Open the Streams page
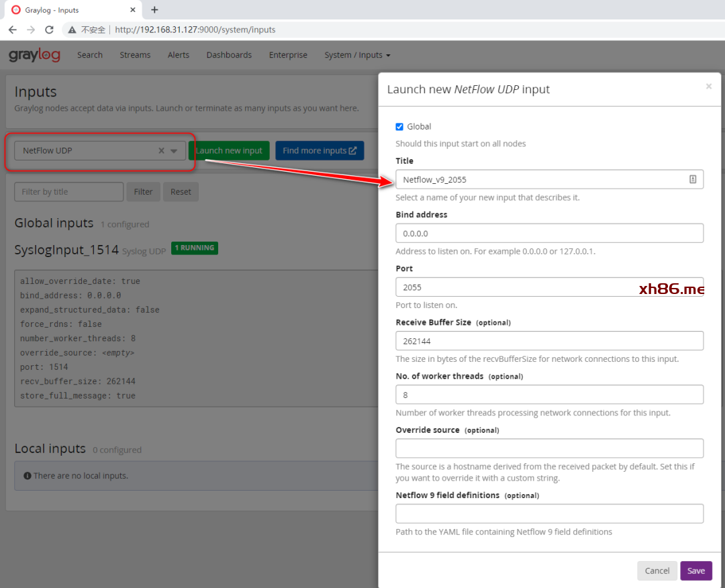 coord(135,55)
